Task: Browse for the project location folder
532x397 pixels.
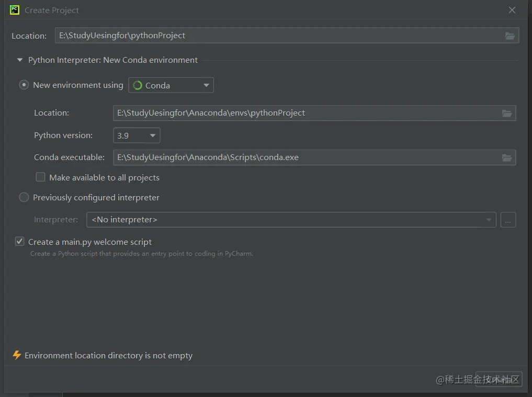Action: [510, 36]
